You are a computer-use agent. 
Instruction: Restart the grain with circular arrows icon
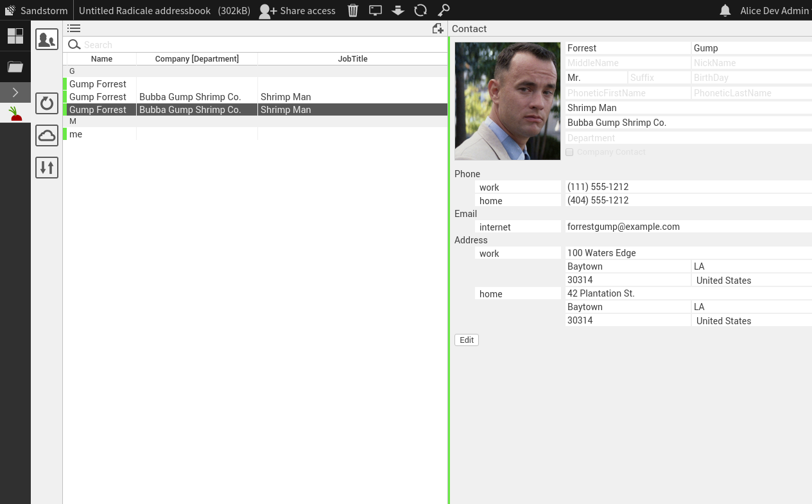click(x=420, y=10)
